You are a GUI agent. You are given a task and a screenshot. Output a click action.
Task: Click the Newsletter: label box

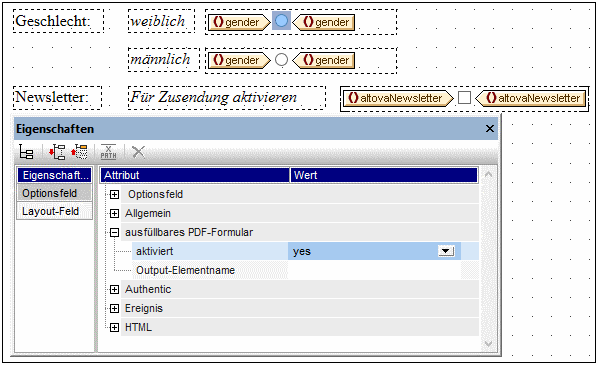point(58,98)
